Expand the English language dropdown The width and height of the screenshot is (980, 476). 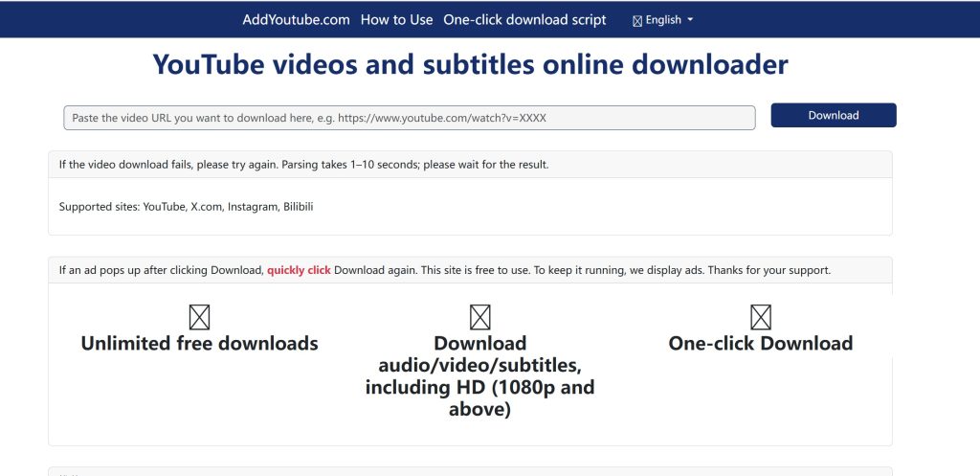(x=663, y=20)
